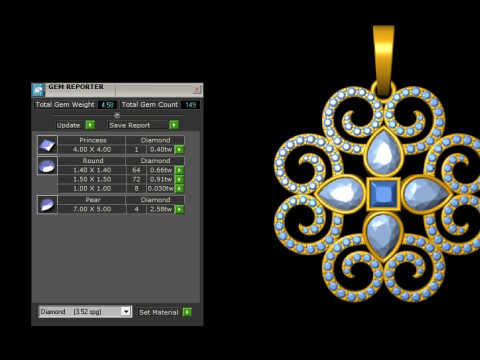Select the Princess gem shape thumbnail
Screen dimensions: 480x360
(47, 145)
